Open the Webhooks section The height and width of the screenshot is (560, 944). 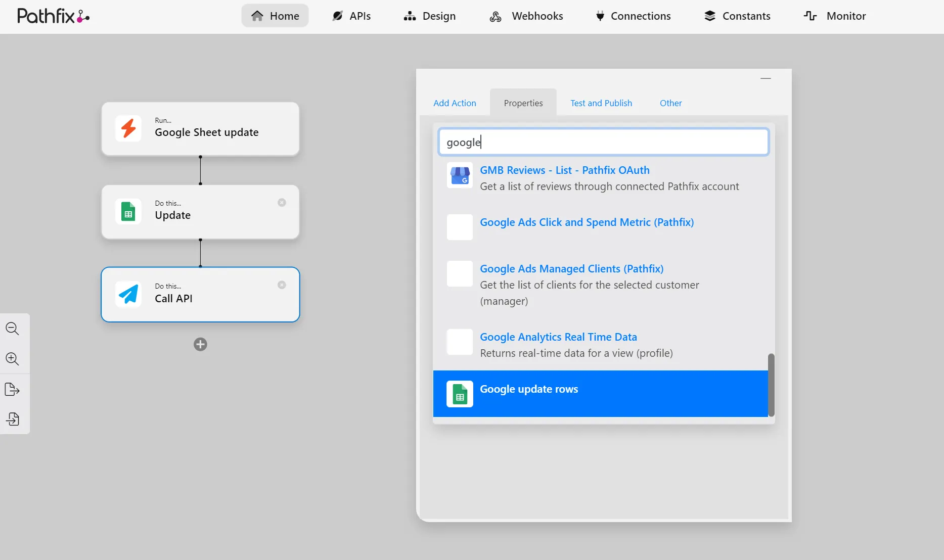coord(526,16)
